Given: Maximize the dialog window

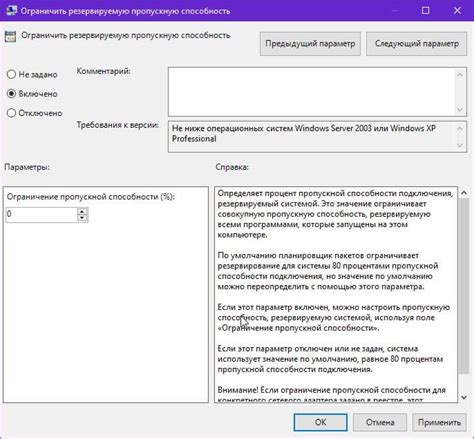Looking at the screenshot, I should click(x=425, y=10).
